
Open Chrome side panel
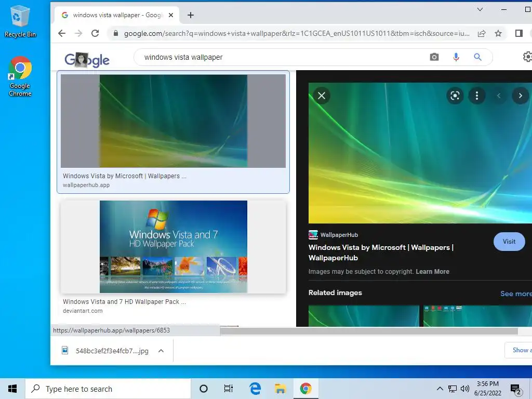[x=519, y=33]
